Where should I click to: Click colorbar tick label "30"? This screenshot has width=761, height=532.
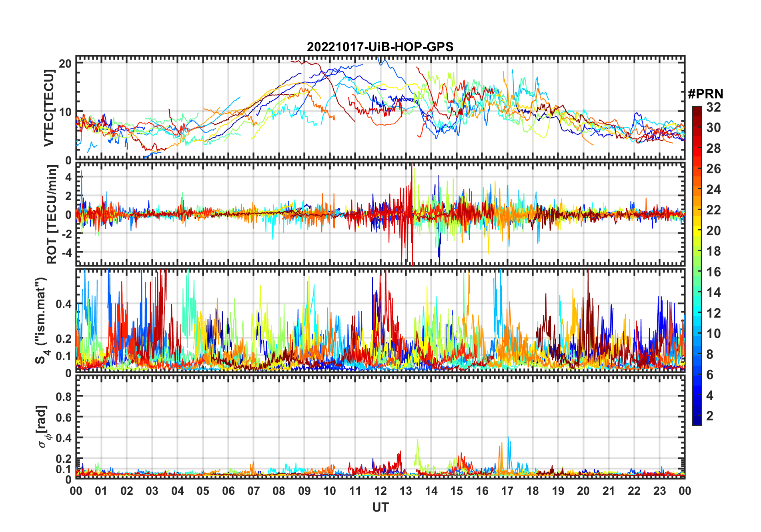pos(713,128)
